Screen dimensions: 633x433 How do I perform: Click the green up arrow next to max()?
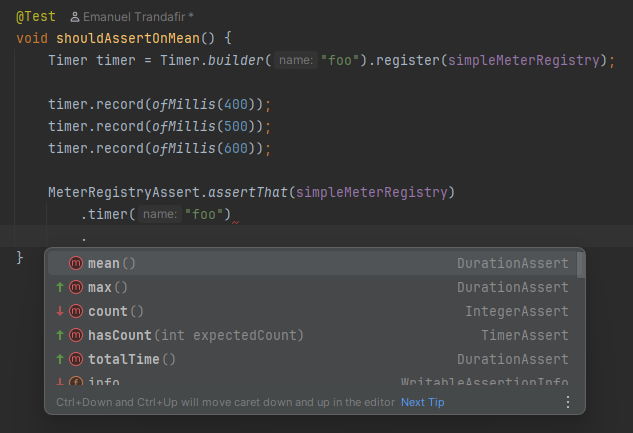tap(60, 288)
